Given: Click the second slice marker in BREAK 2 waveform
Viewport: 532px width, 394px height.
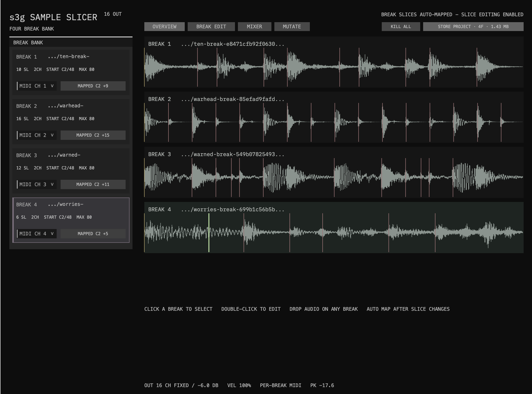Looking at the screenshot, I should click(x=168, y=122).
